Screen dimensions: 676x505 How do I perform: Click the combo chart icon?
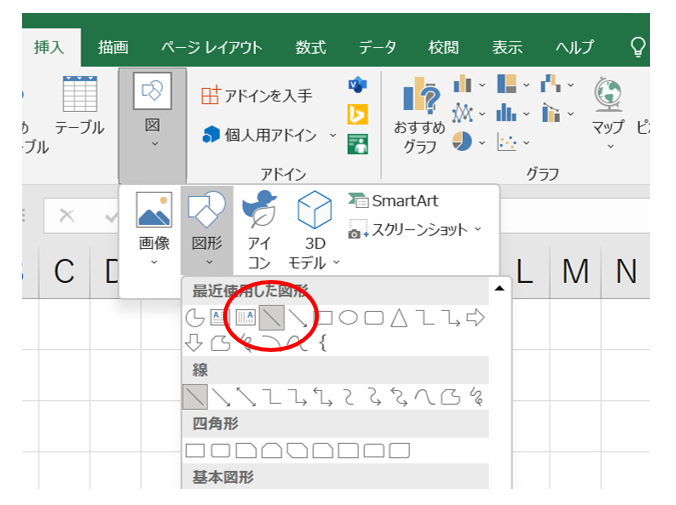click(551, 113)
